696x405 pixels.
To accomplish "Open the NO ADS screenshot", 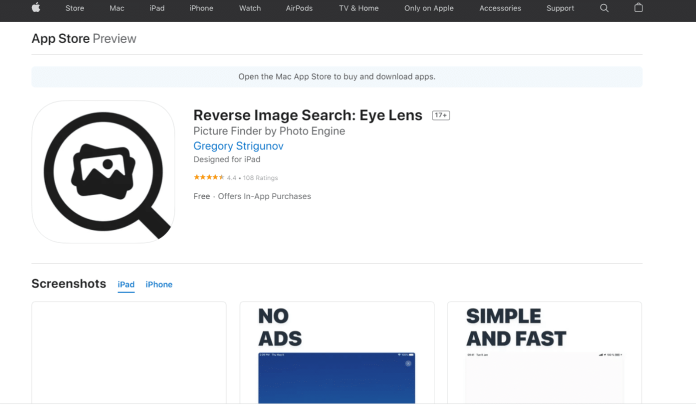I will pyautogui.click(x=337, y=353).
